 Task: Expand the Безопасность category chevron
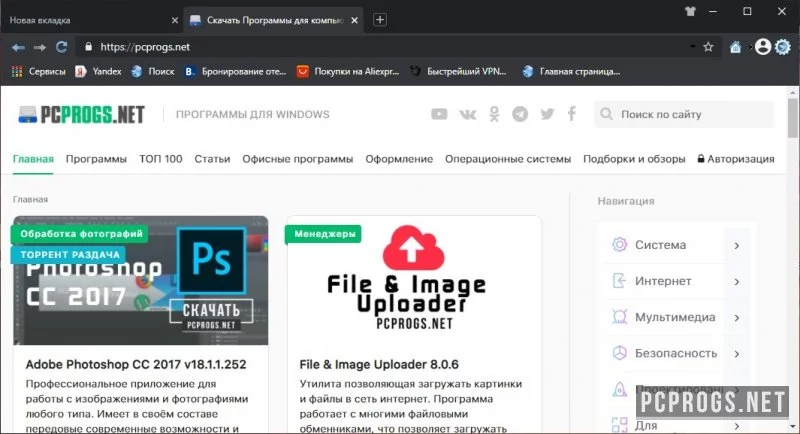click(x=737, y=354)
